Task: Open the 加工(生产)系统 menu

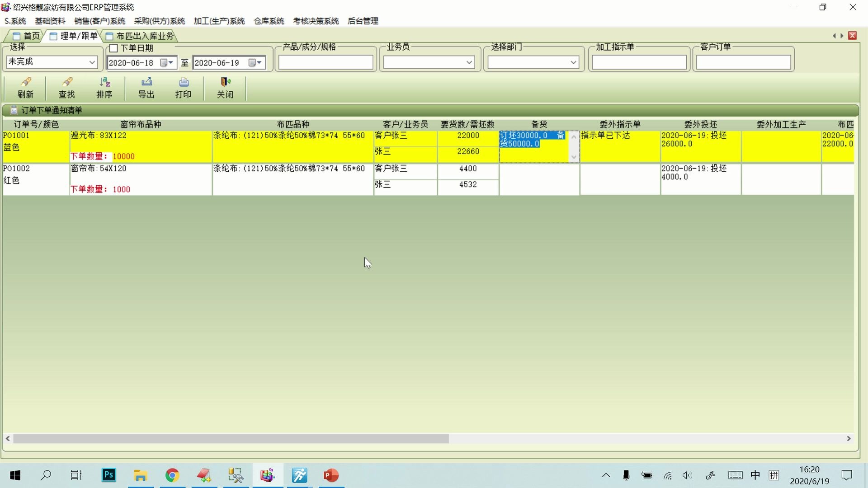Action: click(x=219, y=21)
